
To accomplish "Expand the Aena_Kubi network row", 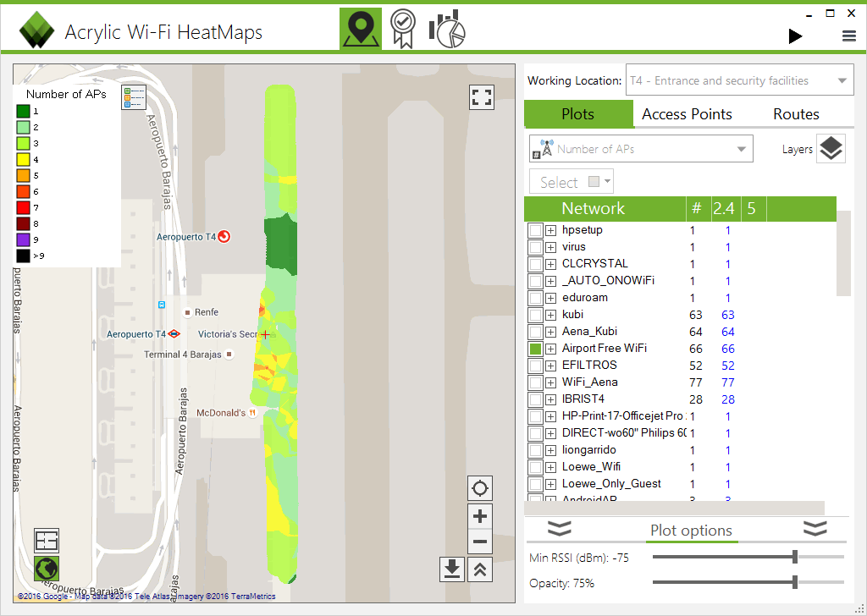I will click(x=550, y=332).
